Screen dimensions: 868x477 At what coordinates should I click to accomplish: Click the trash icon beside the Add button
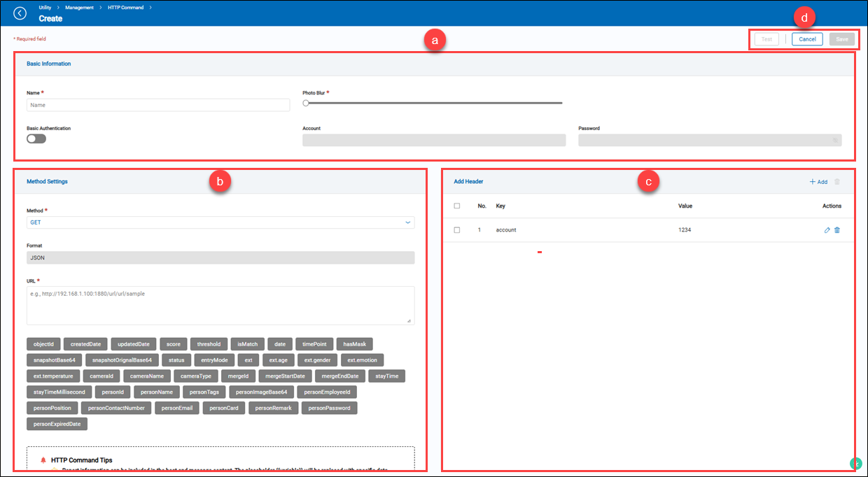(x=837, y=182)
